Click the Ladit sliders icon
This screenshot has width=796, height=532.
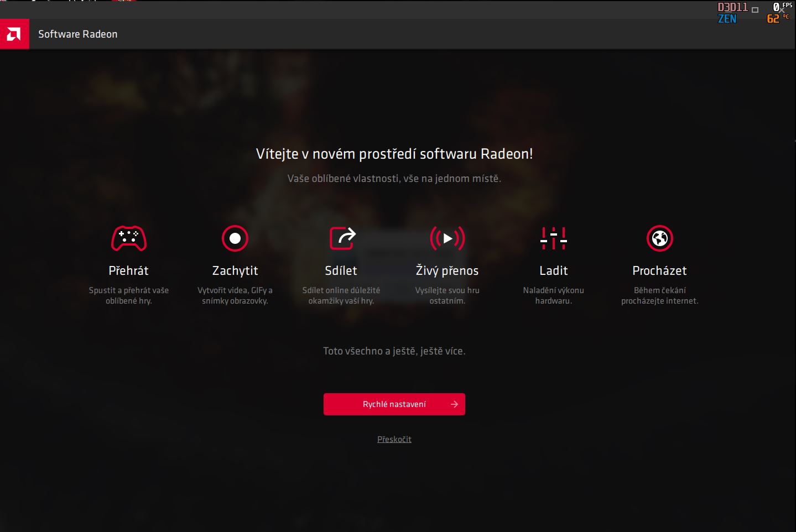coord(554,238)
